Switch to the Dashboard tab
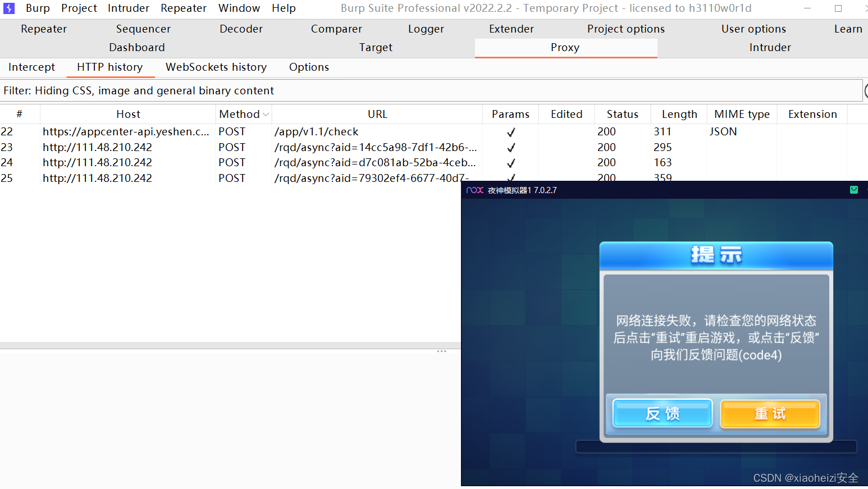Image resolution: width=868 pixels, height=489 pixels. [x=137, y=48]
